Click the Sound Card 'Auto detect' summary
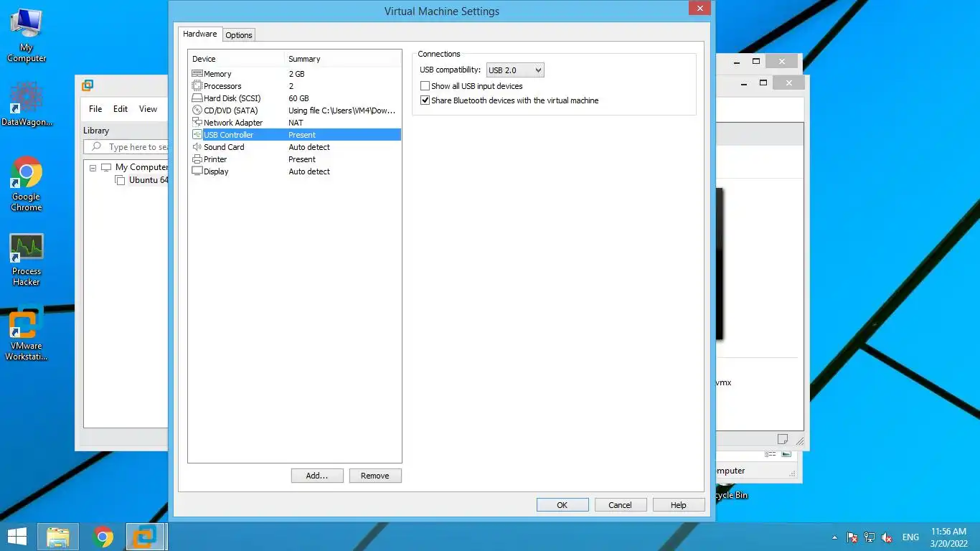This screenshot has width=980, height=551. (x=309, y=147)
